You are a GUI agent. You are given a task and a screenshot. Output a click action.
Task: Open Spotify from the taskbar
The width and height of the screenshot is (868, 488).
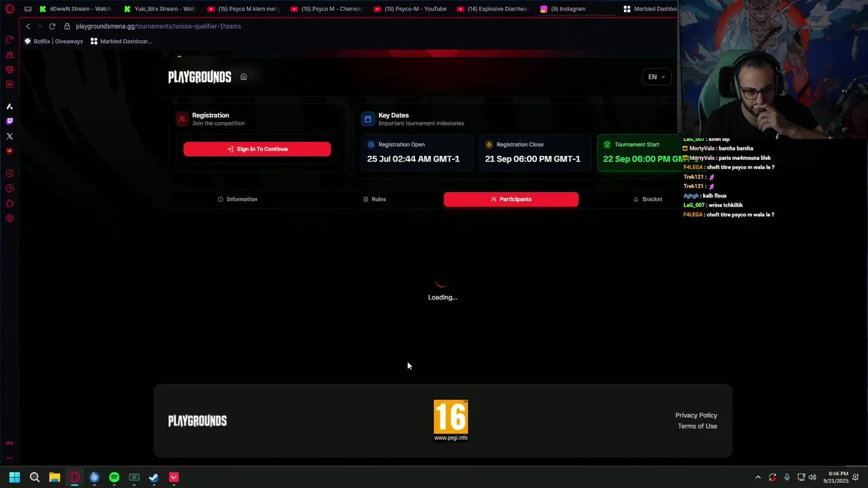click(114, 477)
